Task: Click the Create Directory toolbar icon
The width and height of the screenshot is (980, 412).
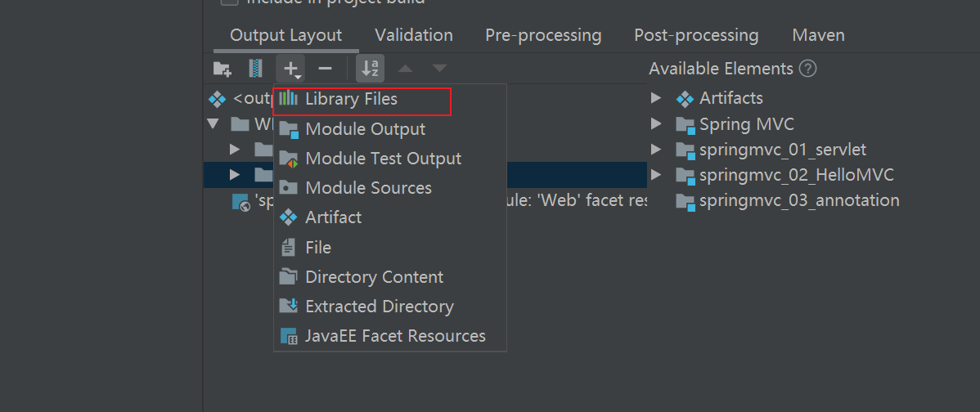Action: [x=222, y=69]
